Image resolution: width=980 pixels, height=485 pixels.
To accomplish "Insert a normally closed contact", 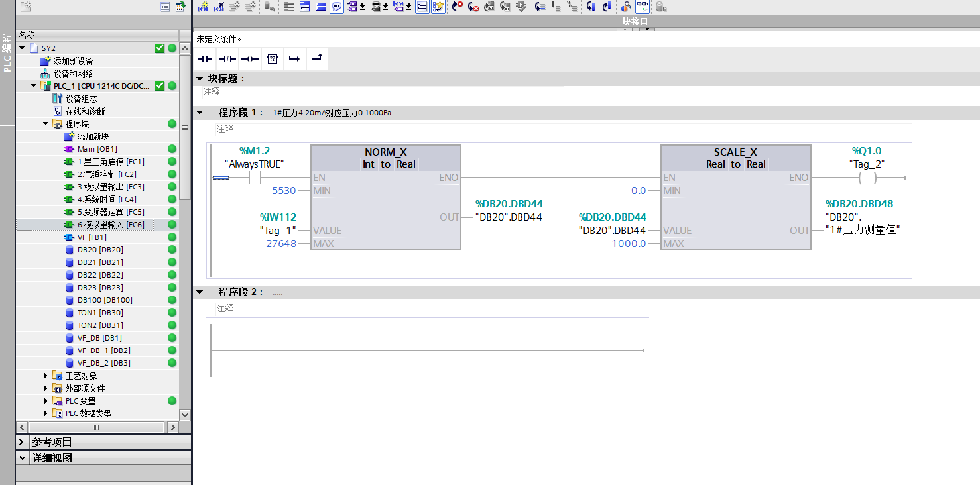I will click(x=227, y=59).
